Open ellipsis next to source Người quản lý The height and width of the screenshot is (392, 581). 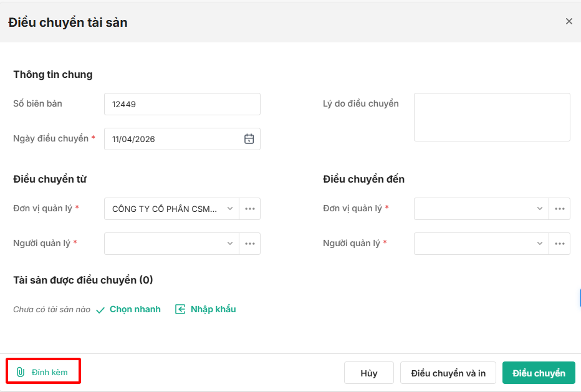[x=250, y=244]
